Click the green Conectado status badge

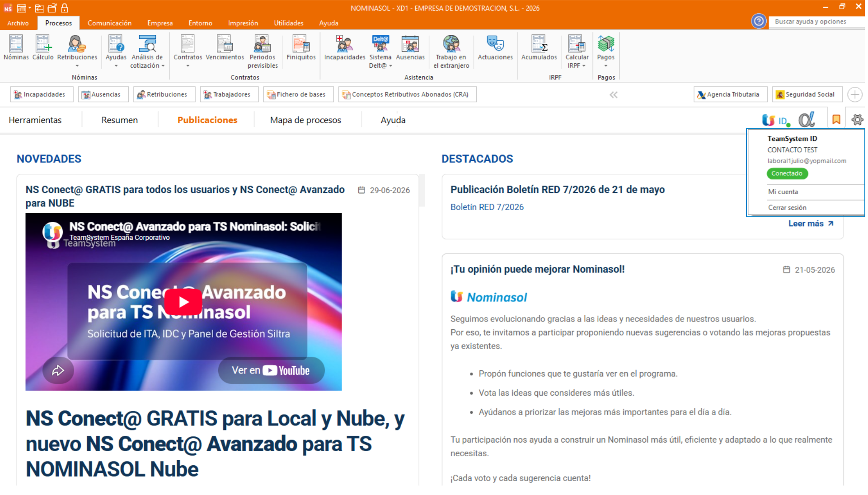click(x=787, y=173)
